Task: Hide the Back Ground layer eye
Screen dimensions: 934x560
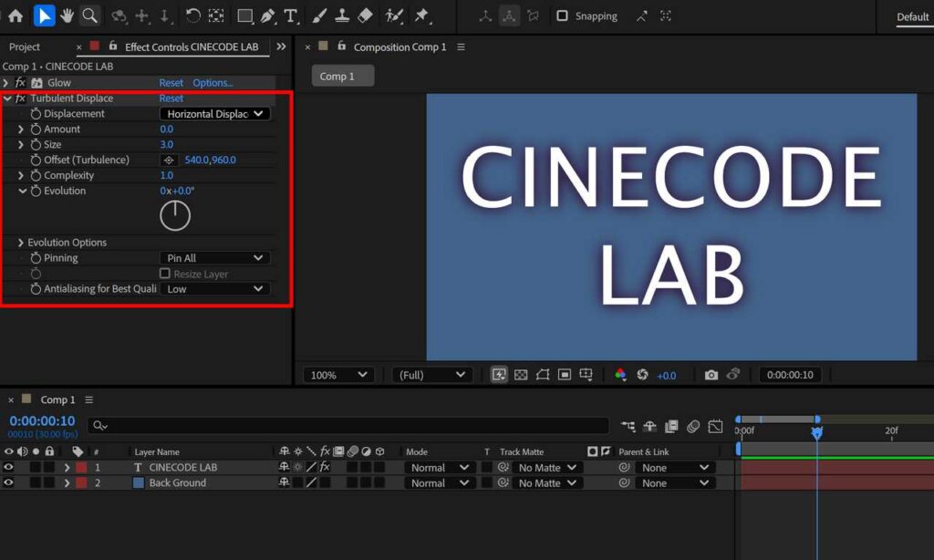Action: (8, 482)
